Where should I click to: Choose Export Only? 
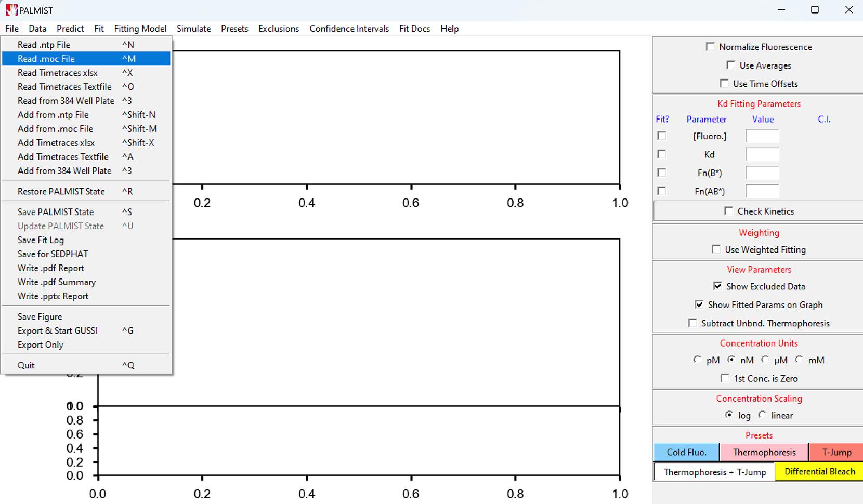click(x=86, y=345)
